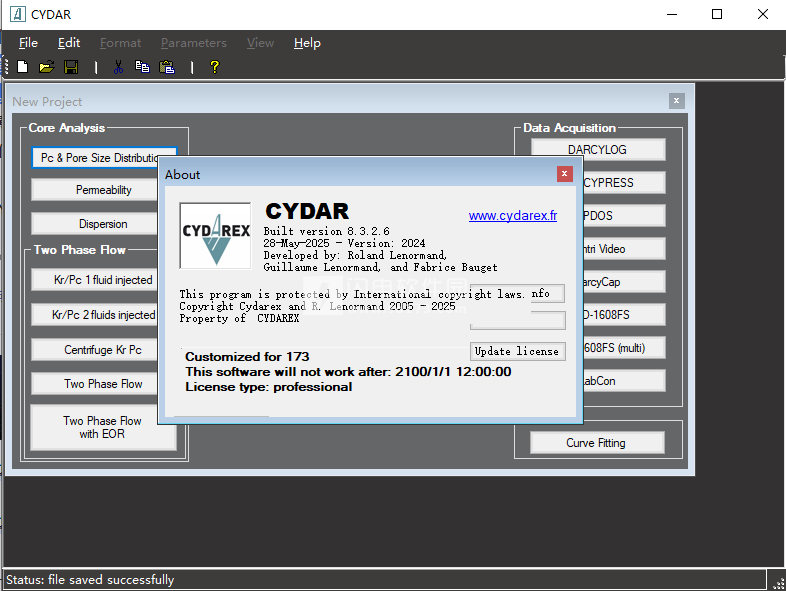Click the status bar corner grip
Screen dimensions: 786x591
[x=778, y=582]
